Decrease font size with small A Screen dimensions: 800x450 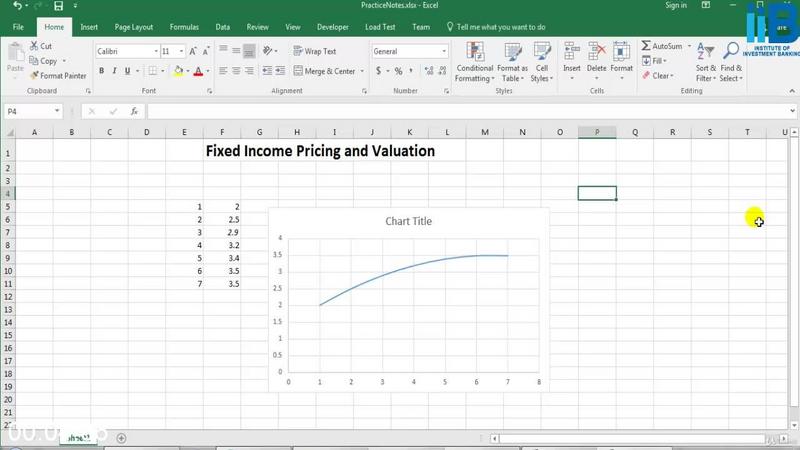click(x=206, y=52)
